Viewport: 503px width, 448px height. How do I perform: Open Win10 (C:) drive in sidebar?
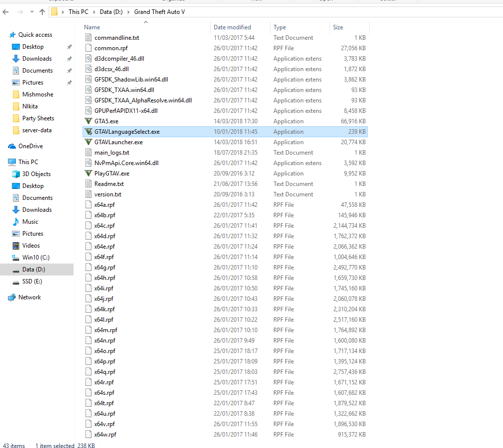[36, 258]
